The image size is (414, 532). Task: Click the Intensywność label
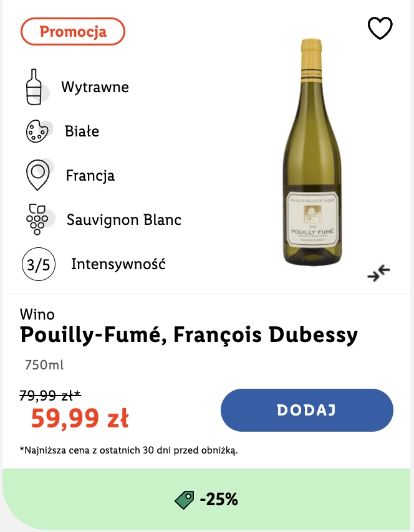click(x=118, y=264)
